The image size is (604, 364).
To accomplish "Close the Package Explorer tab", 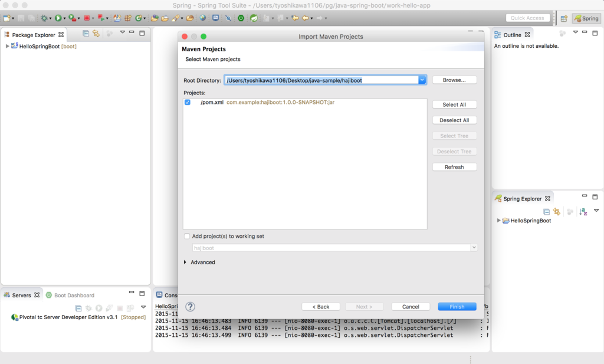I will [x=61, y=35].
